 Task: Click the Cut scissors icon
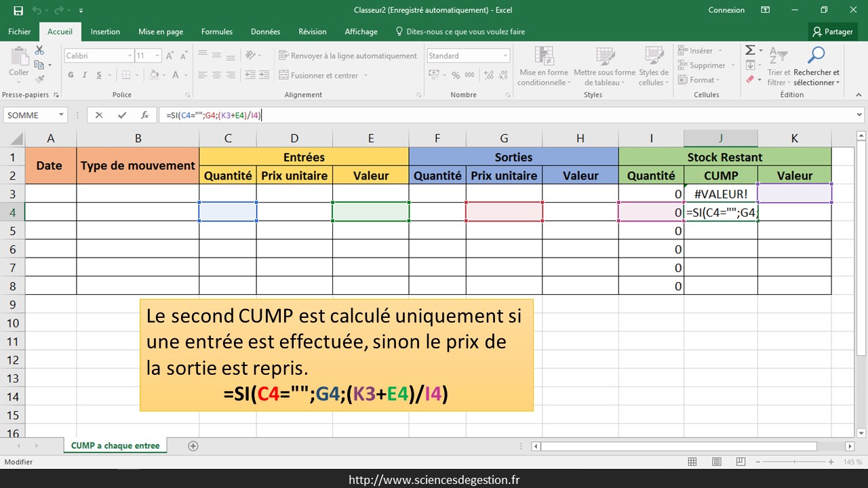(39, 51)
